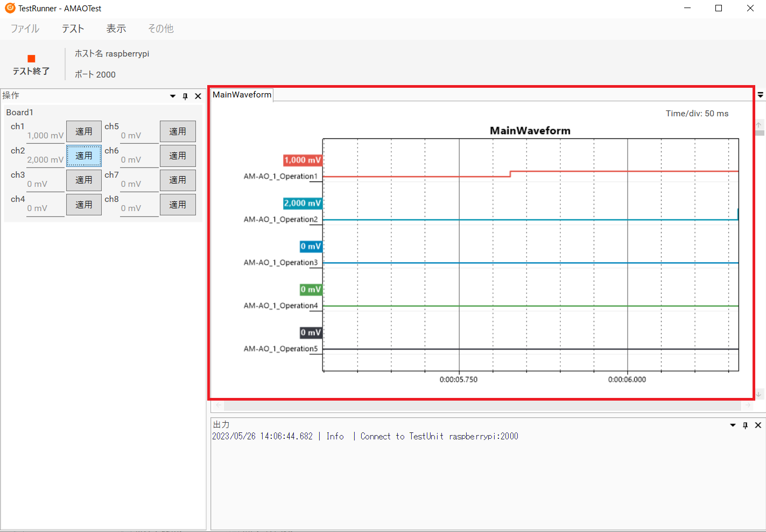766x532 pixels.
Task: Open the 出力 panel options dropdown arrow
Action: tap(733, 425)
